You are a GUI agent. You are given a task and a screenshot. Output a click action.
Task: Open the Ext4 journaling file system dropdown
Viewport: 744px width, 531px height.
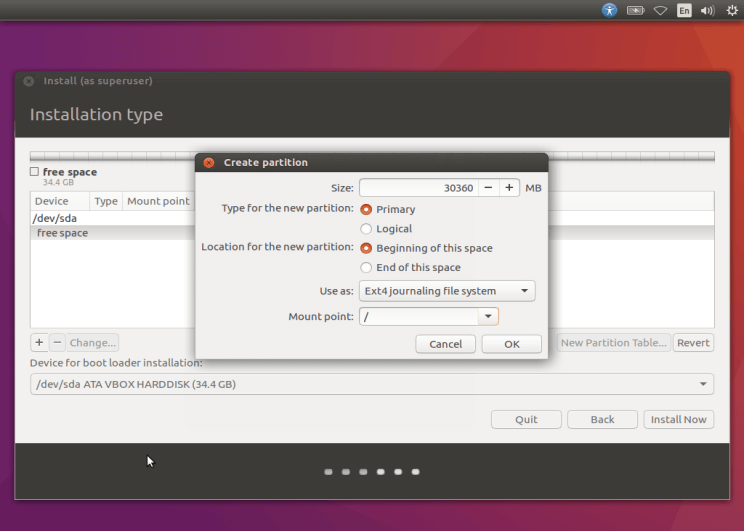click(448, 291)
